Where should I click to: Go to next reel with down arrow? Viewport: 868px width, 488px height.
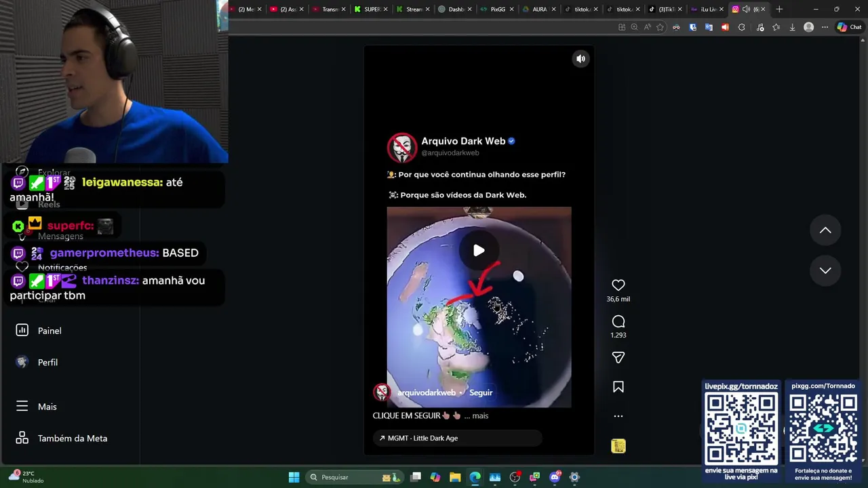click(x=825, y=270)
